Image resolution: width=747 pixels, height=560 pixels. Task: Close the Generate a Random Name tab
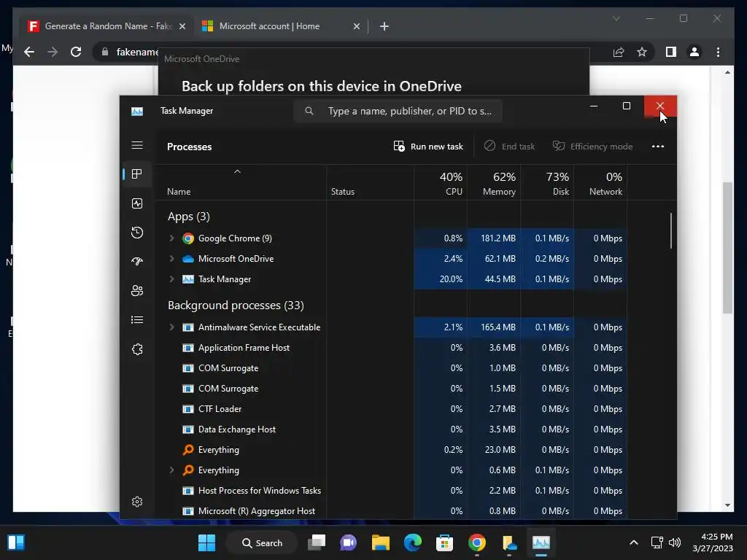[x=182, y=26]
